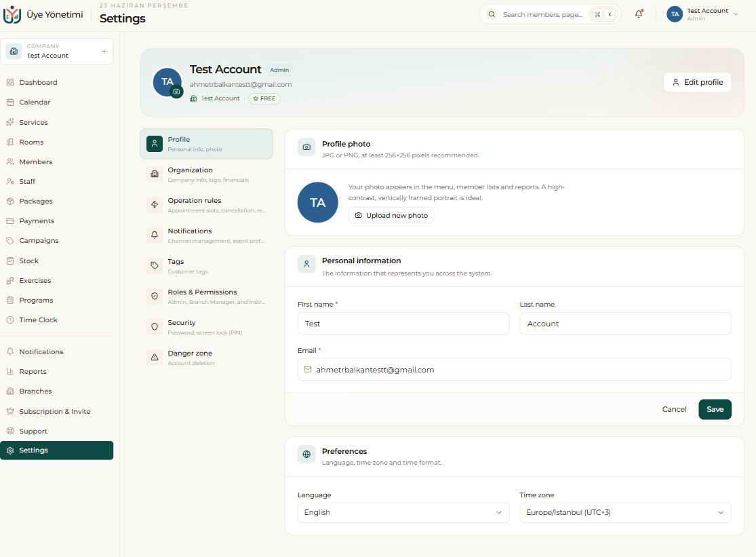Screen dimensions: 756x557
Task: Click the Packages box icon
Action: (10, 201)
